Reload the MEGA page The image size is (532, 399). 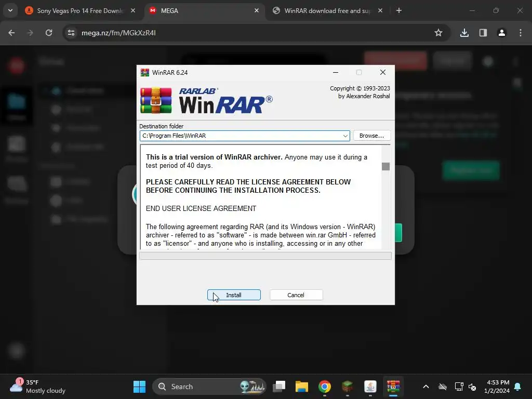(x=49, y=33)
